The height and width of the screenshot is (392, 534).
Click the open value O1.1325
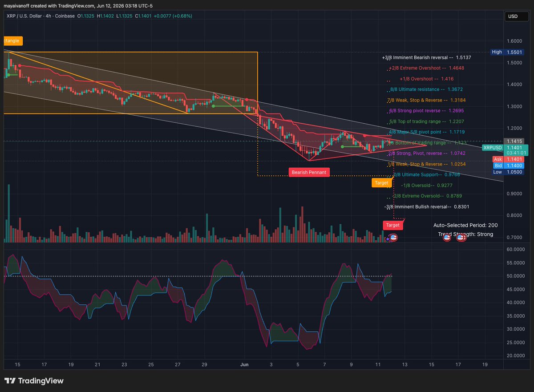click(x=86, y=16)
